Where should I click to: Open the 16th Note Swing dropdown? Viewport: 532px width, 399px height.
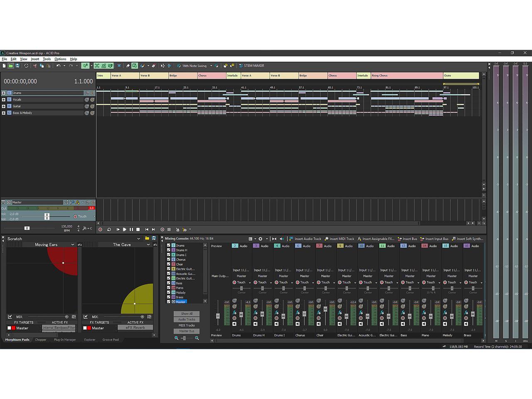tap(211, 66)
